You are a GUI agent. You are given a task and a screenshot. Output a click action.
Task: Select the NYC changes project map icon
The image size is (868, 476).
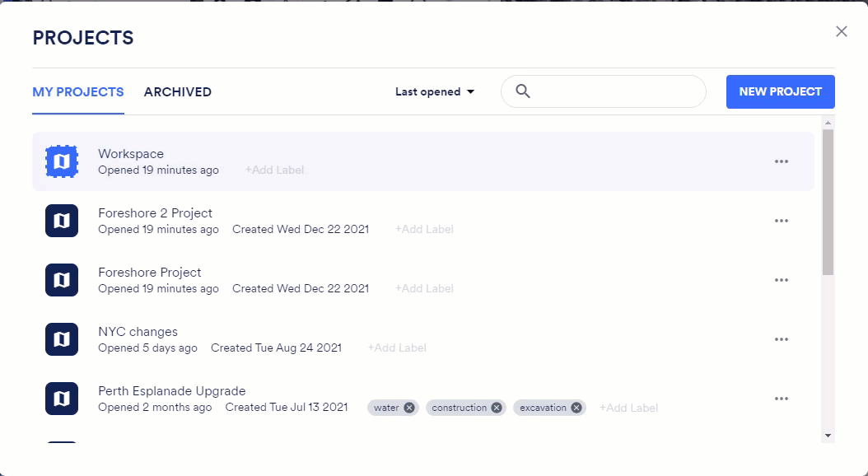point(62,338)
